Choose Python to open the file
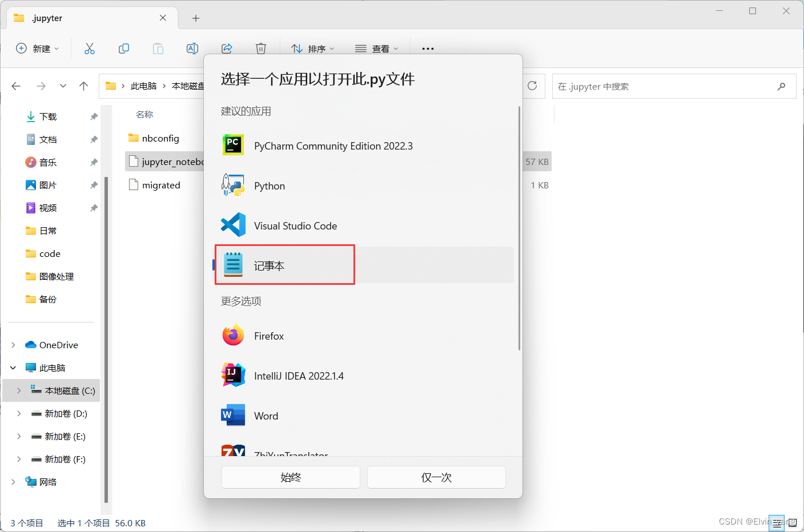Viewport: 804px width, 532px height. (x=364, y=186)
